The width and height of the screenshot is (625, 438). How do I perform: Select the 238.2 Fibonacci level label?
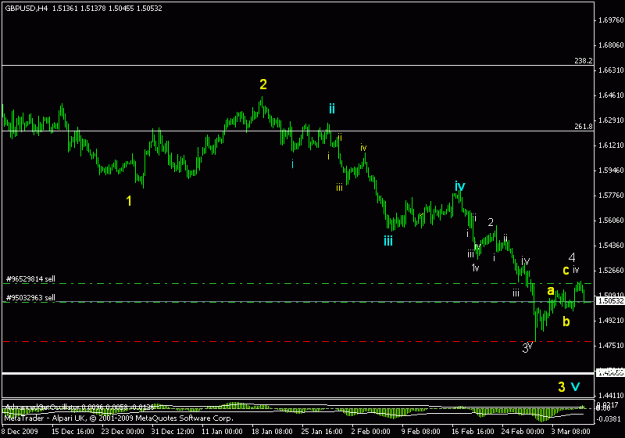tap(583, 61)
